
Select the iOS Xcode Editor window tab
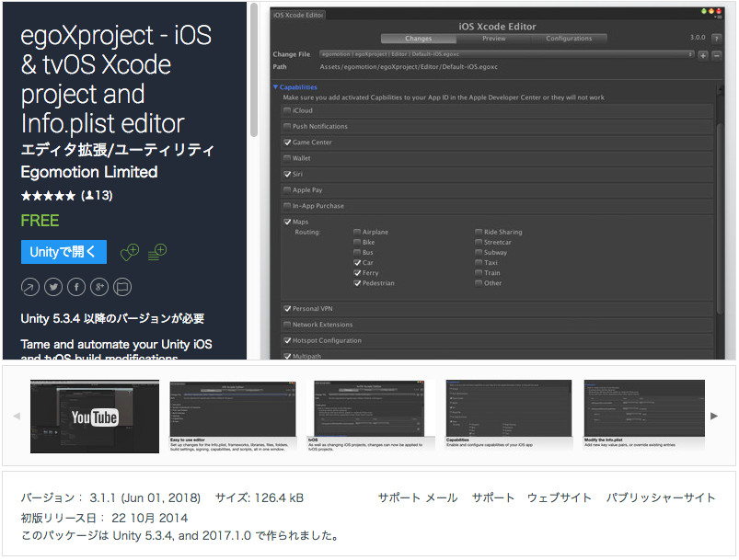(298, 15)
